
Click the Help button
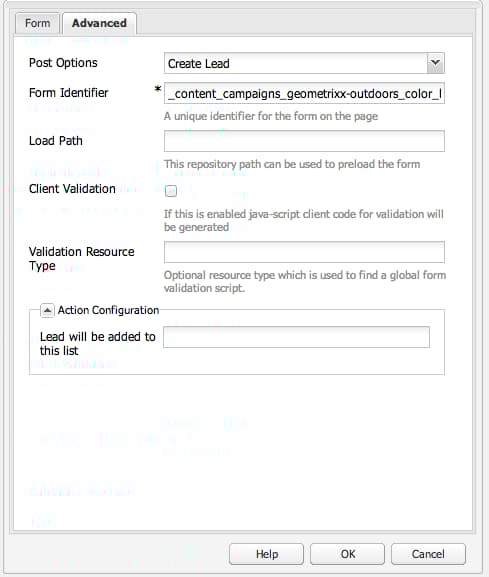point(266,554)
